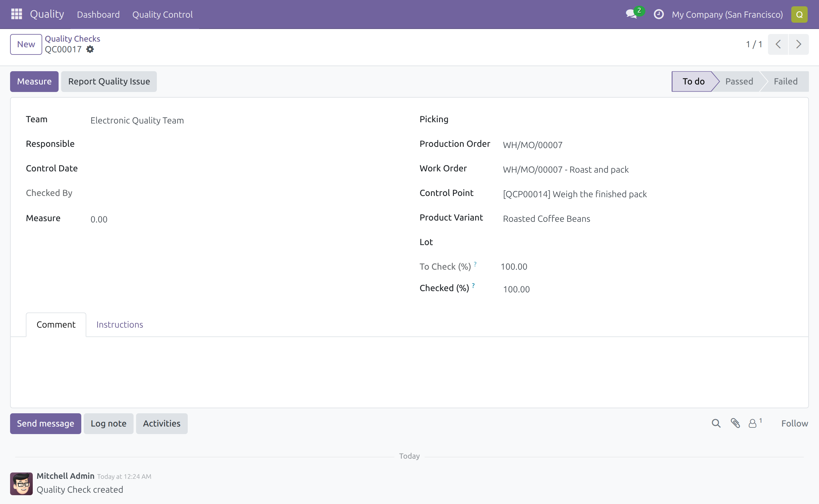Screen dimensions: 819x504
Task: Switch company My Company (San Francisco)
Action: click(x=727, y=14)
